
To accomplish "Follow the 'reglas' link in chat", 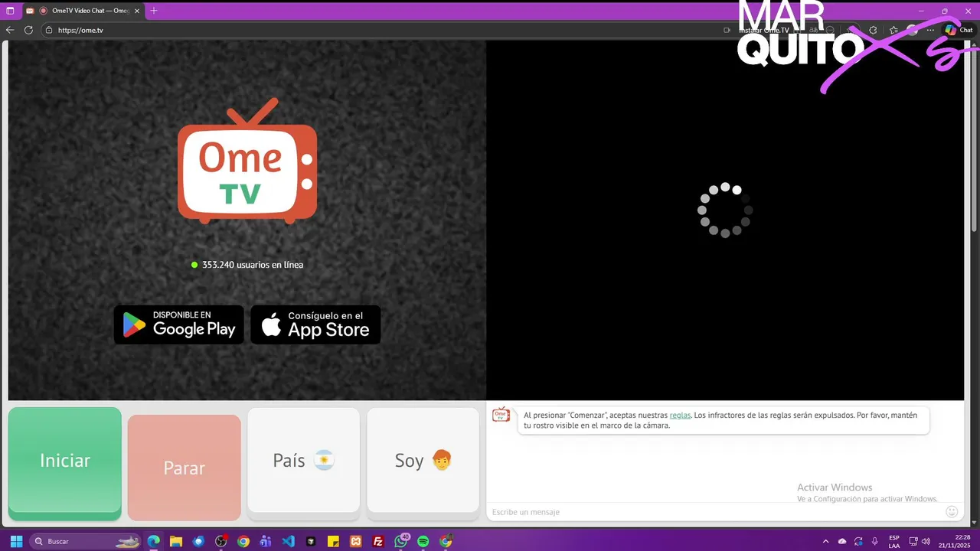I will tap(680, 415).
